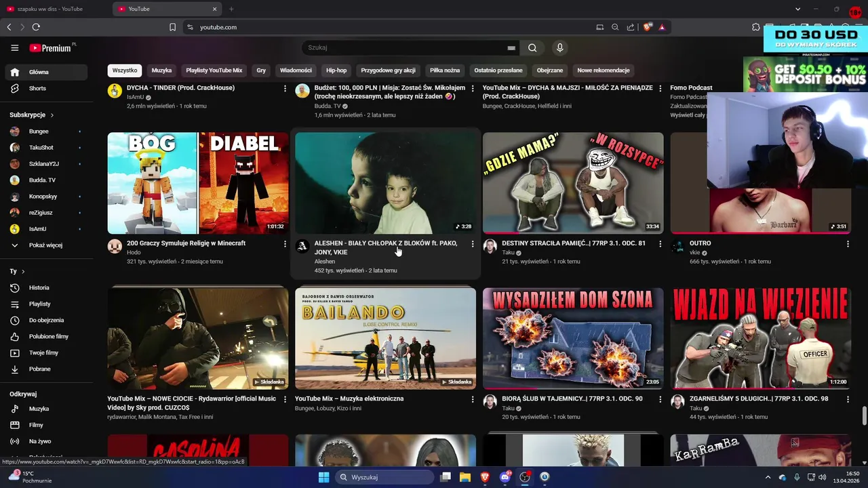Reload the page with browser refresh button
The height and width of the screenshot is (488, 868).
pyautogui.click(x=36, y=27)
